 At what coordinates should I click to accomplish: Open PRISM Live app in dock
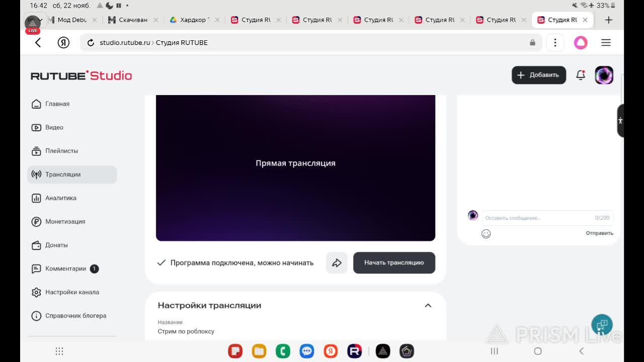383,351
